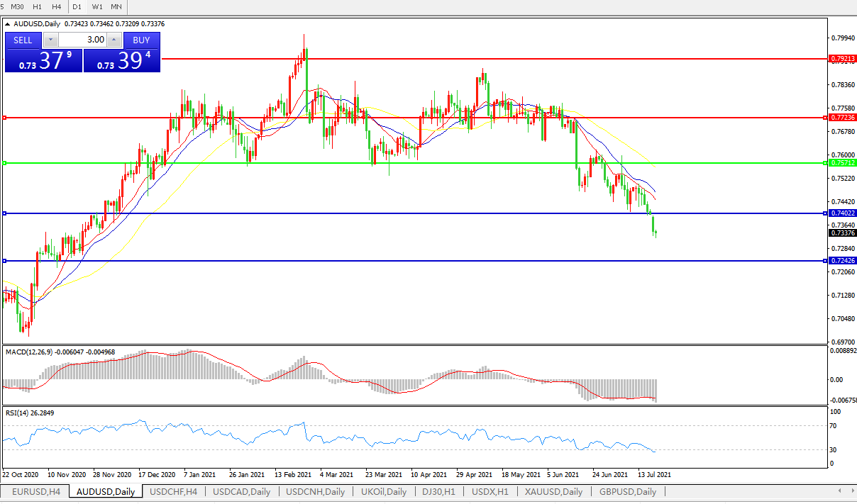Click the tab scroll right arrow
Viewport: 857px width, 504px height.
click(850, 491)
